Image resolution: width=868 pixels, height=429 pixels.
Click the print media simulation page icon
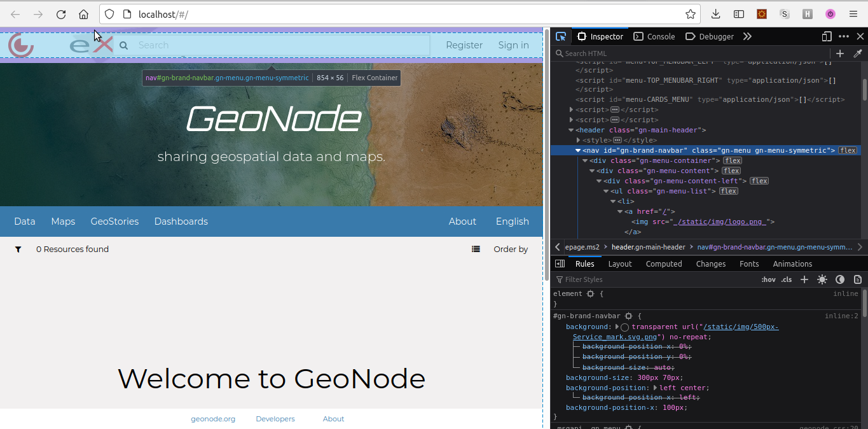click(857, 279)
